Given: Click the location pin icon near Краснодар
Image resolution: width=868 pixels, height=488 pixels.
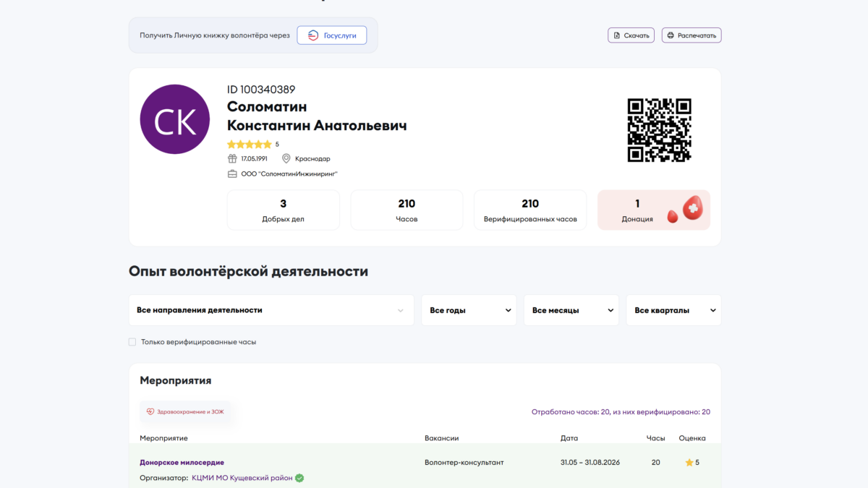Looking at the screenshot, I should [x=286, y=158].
